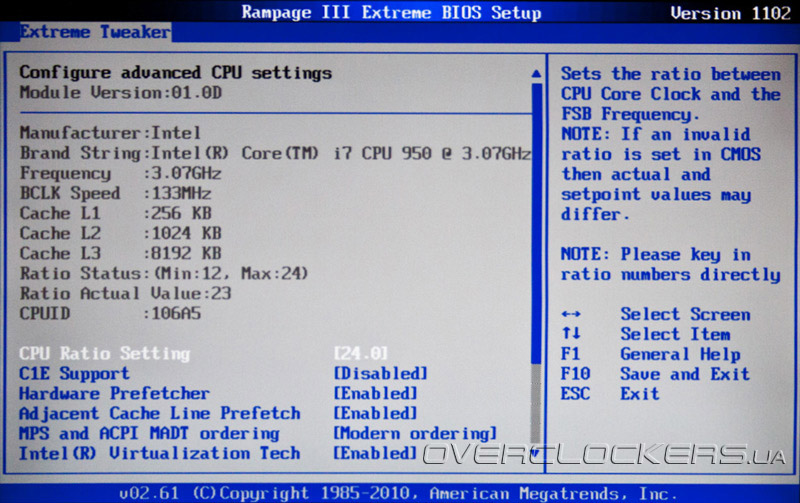Click the Cache L3 :8192 KB line
The height and width of the screenshot is (503, 800).
coord(120,253)
